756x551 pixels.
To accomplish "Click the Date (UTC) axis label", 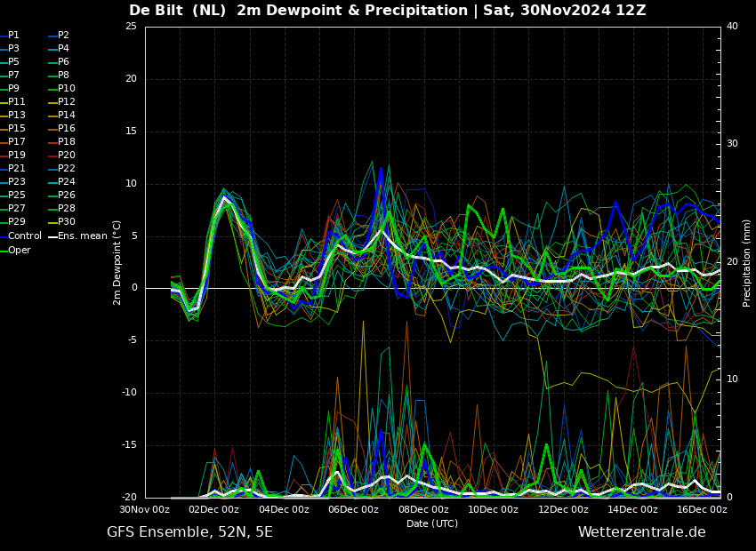I will click(432, 523).
